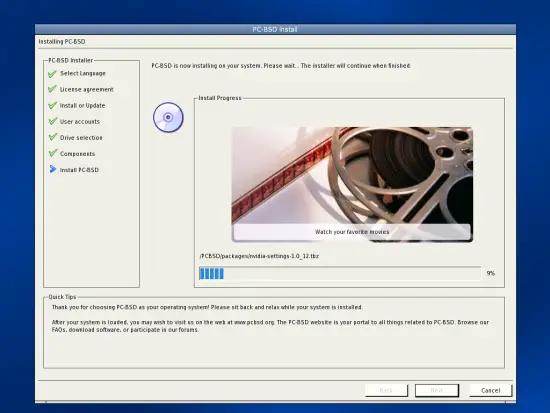
Task: Click the Cancel button
Action: coord(491,391)
